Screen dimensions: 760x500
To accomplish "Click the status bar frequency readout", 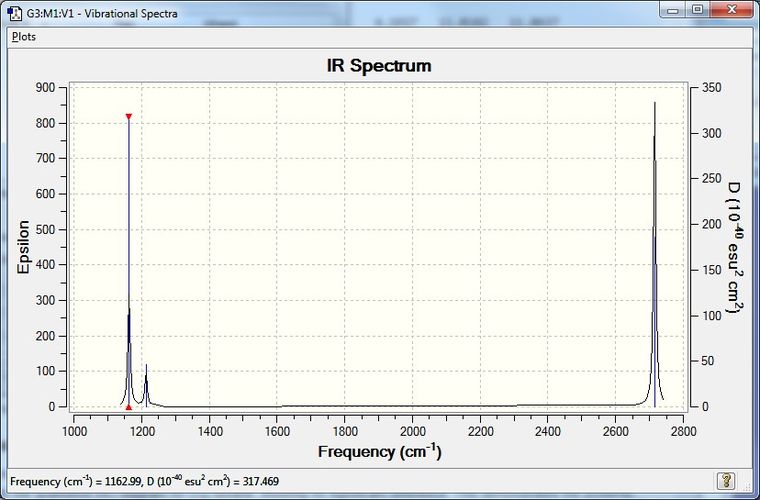I will 144,481.
